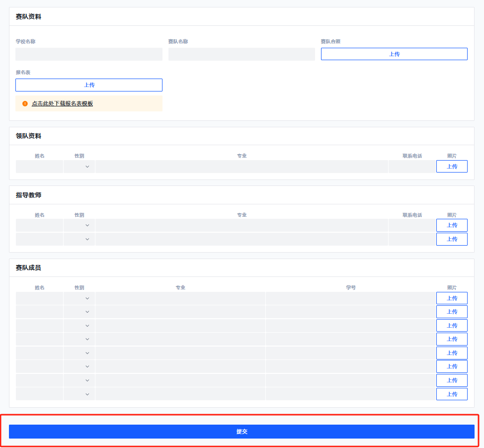Open the team leader gender dropdown

click(79, 167)
